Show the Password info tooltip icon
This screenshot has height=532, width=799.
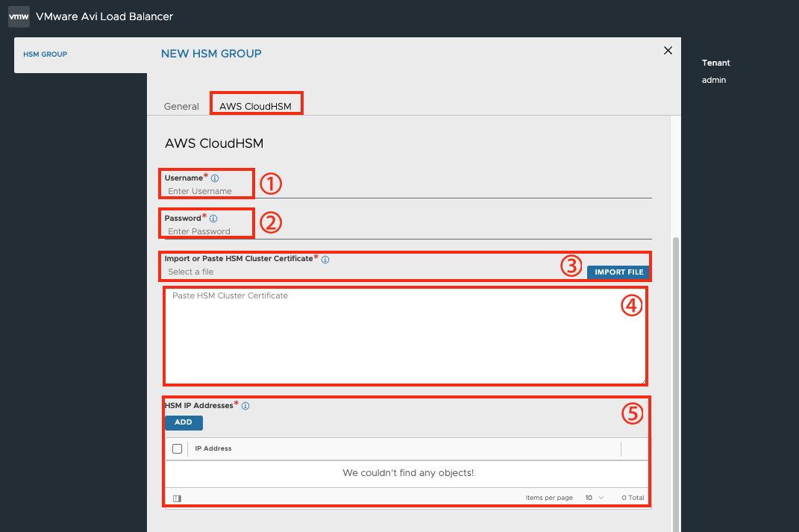pos(213,219)
